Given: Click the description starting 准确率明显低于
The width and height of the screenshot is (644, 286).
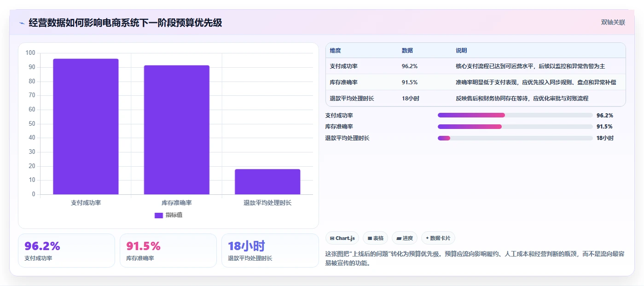Looking at the screenshot, I should (536, 82).
